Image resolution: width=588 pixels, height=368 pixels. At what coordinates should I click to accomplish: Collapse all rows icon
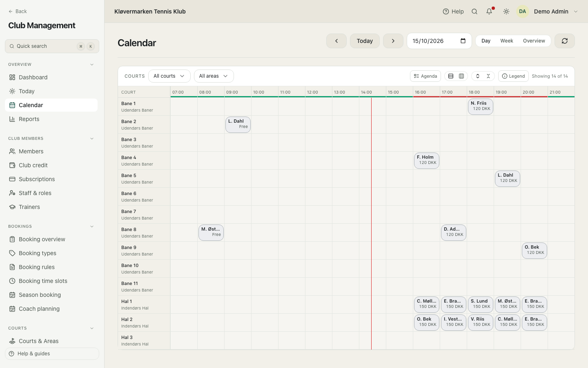coord(488,76)
